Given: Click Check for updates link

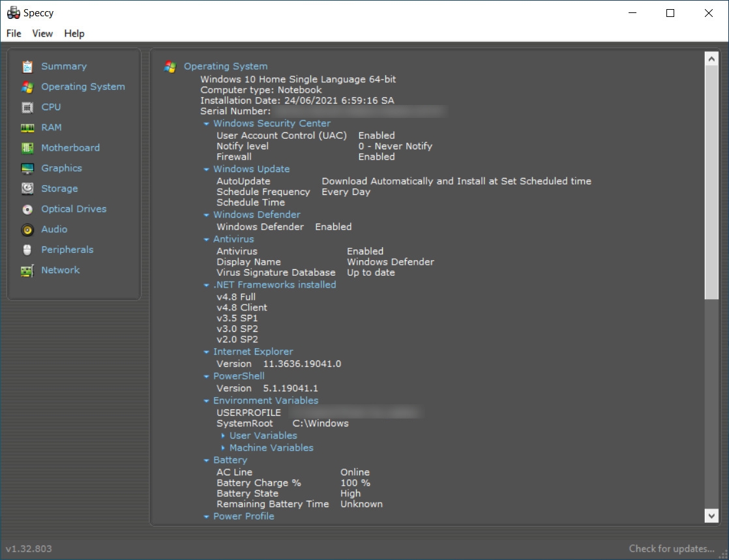Looking at the screenshot, I should click(x=672, y=549).
